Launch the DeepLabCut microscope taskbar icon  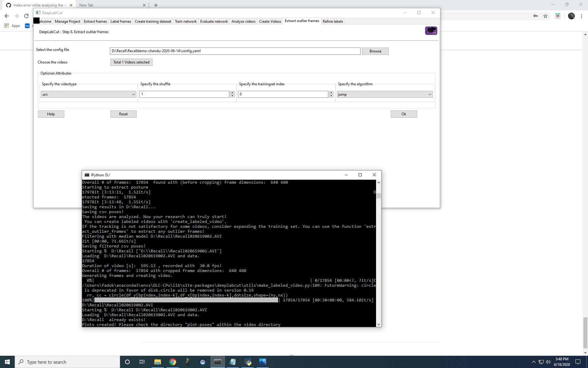pyautogui.click(x=188, y=362)
